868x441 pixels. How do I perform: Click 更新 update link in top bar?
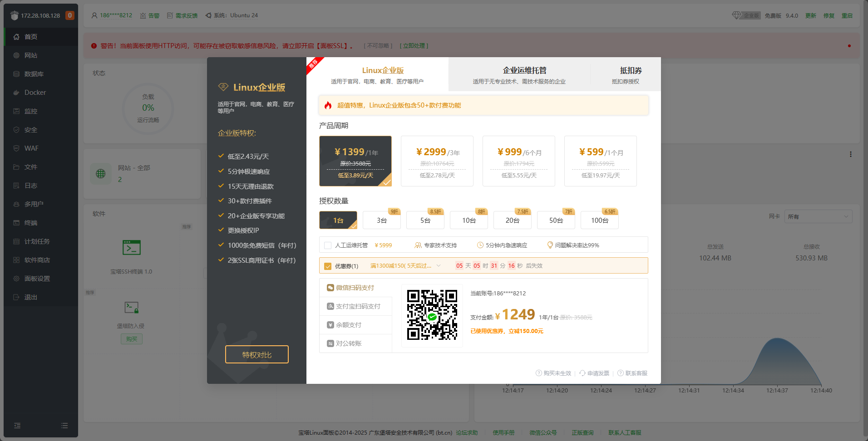(811, 15)
